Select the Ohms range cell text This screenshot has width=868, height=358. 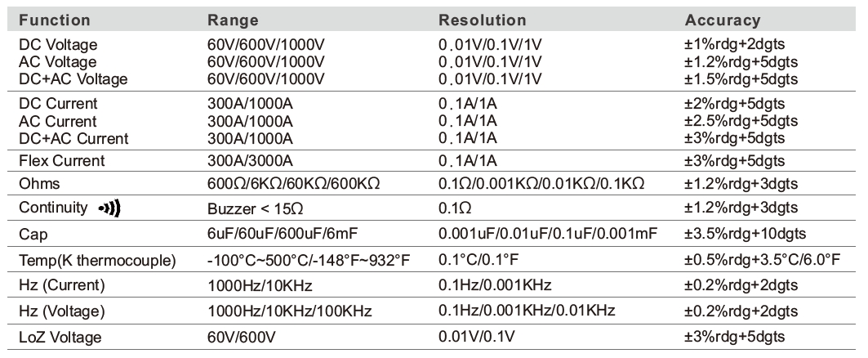point(293,184)
